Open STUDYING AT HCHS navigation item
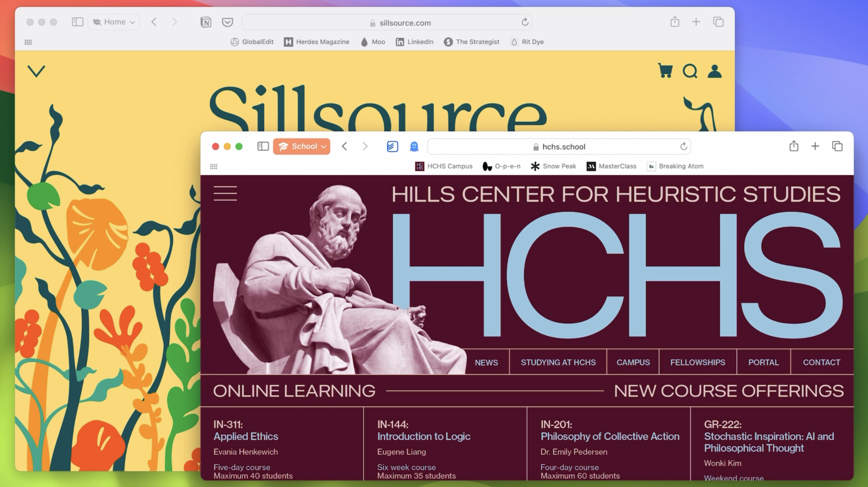The height and width of the screenshot is (487, 868). 558,362
